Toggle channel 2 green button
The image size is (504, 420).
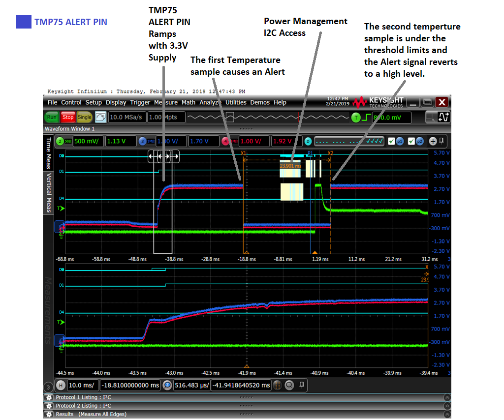(60, 141)
